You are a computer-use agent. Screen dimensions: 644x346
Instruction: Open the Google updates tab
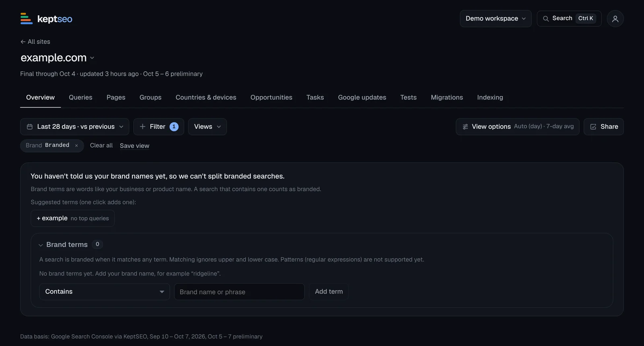(x=362, y=97)
